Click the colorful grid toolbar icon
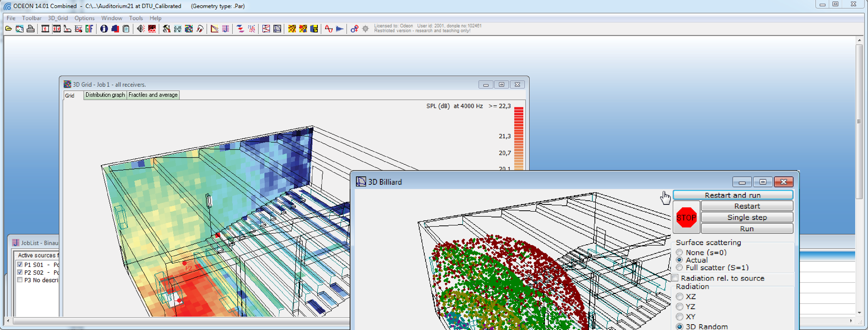The height and width of the screenshot is (330, 868). click(x=189, y=29)
